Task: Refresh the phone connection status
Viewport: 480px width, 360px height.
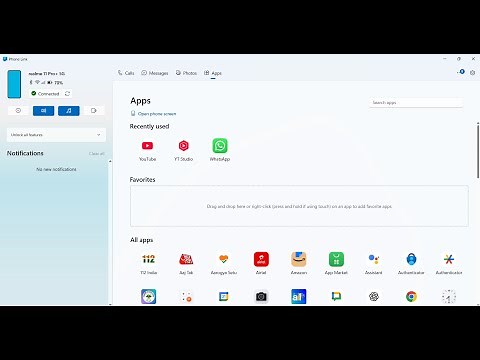Action: coord(67,94)
